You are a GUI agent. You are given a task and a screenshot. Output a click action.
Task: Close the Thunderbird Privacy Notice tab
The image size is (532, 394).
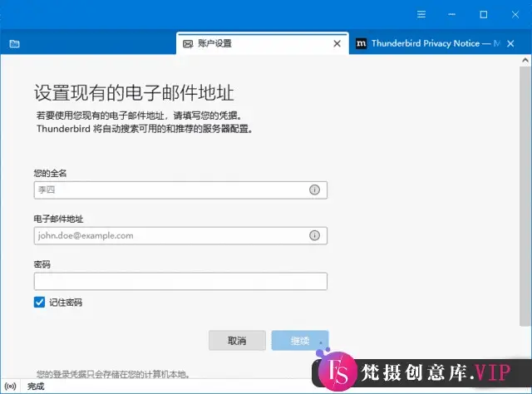(510, 43)
